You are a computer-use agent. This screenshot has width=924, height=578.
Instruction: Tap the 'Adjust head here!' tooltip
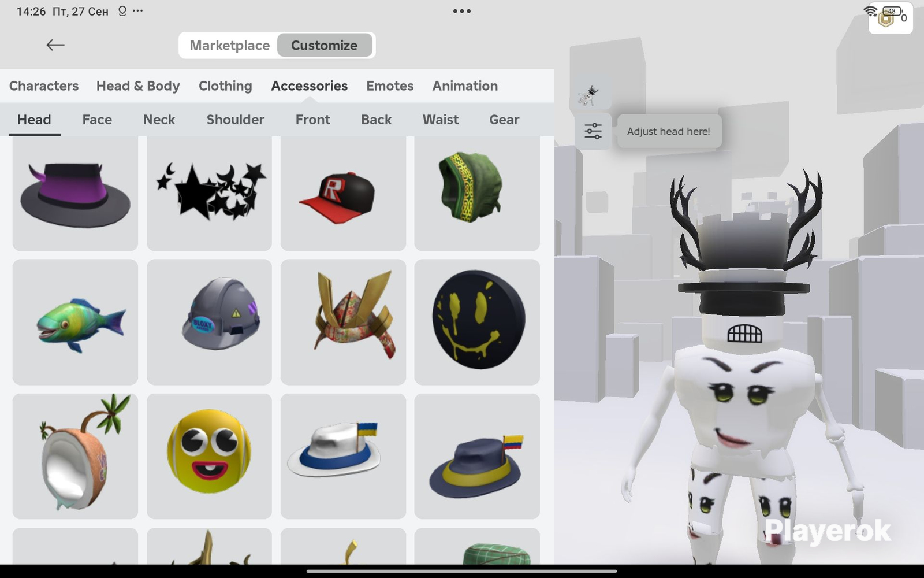coord(669,131)
